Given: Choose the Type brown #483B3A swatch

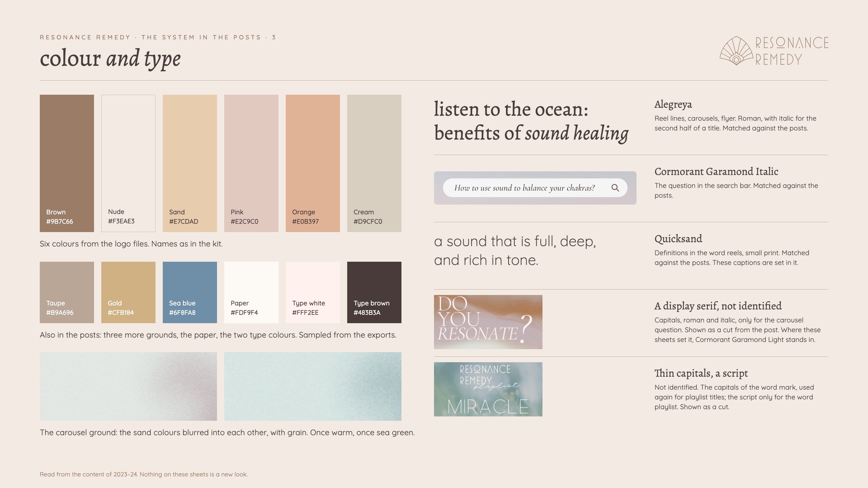Looking at the screenshot, I should coord(374,292).
